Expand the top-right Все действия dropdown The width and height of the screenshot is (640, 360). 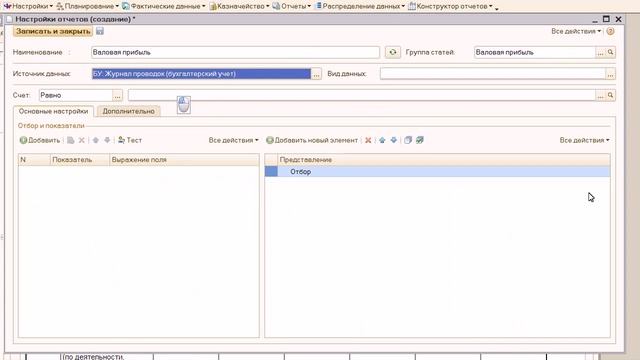576,31
